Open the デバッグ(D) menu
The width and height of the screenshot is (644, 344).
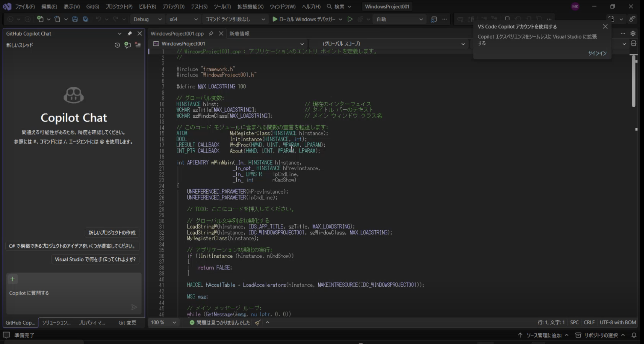pyautogui.click(x=173, y=6)
